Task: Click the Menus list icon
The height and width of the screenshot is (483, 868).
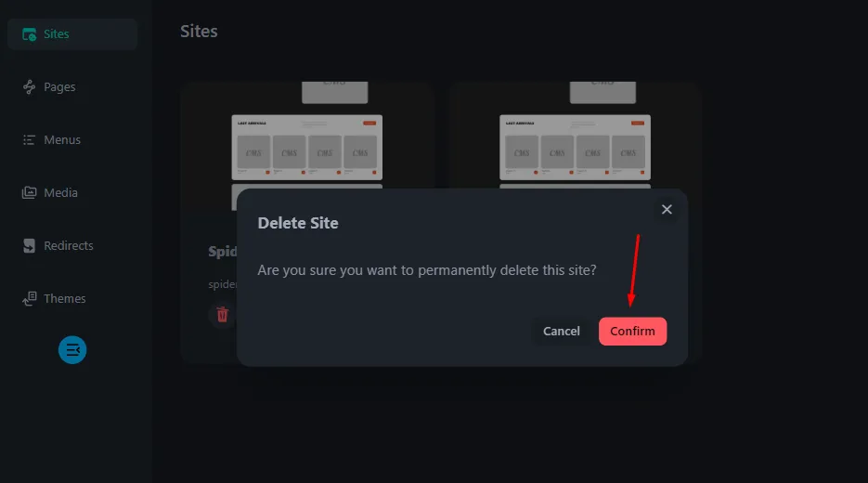Action: coord(30,140)
